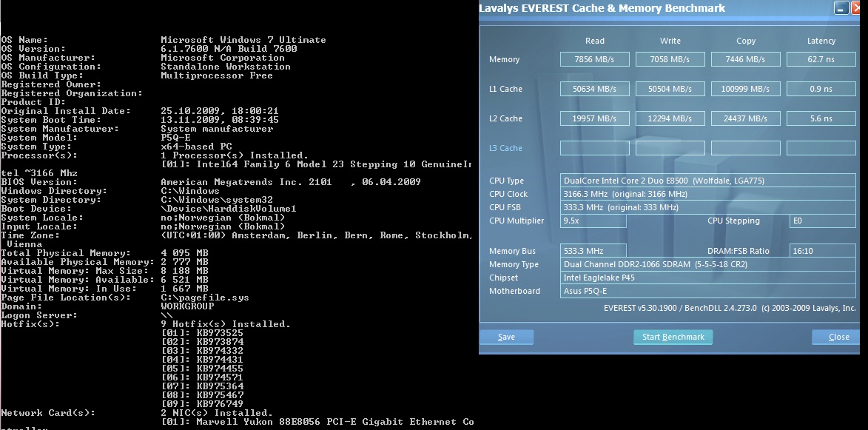Select the Chipset Intel Eaglelake P45 field
868x430 pixels.
click(708, 278)
